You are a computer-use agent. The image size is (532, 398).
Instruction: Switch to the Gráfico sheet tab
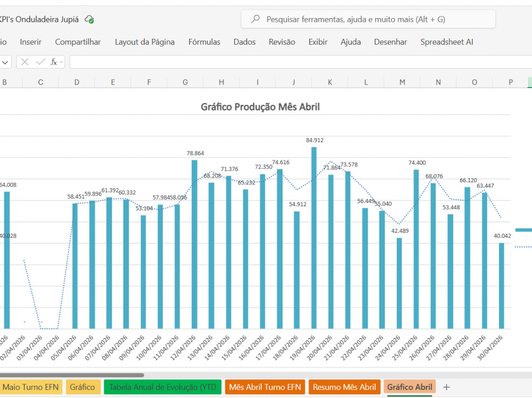82,387
